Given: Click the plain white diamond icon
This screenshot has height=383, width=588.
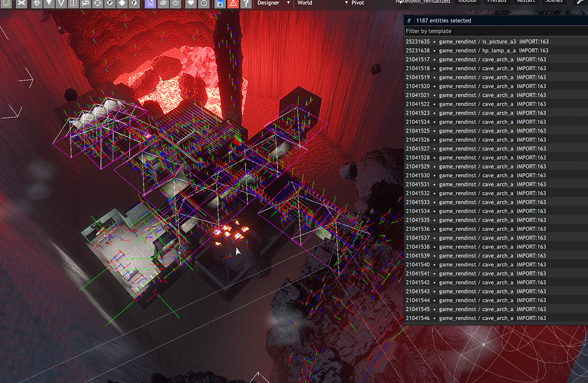Looking at the screenshot, I should pyautogui.click(x=122, y=3).
